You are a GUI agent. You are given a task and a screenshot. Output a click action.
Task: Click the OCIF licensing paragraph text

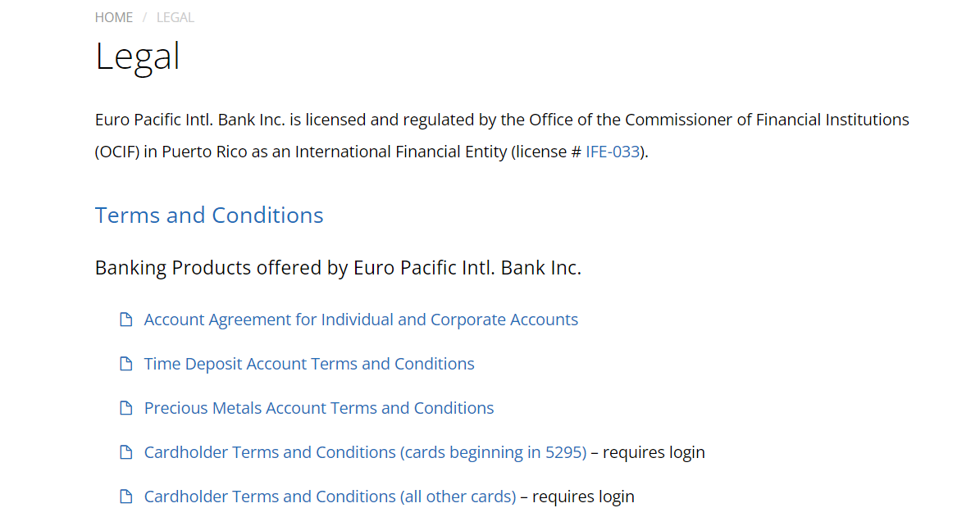coord(502,135)
